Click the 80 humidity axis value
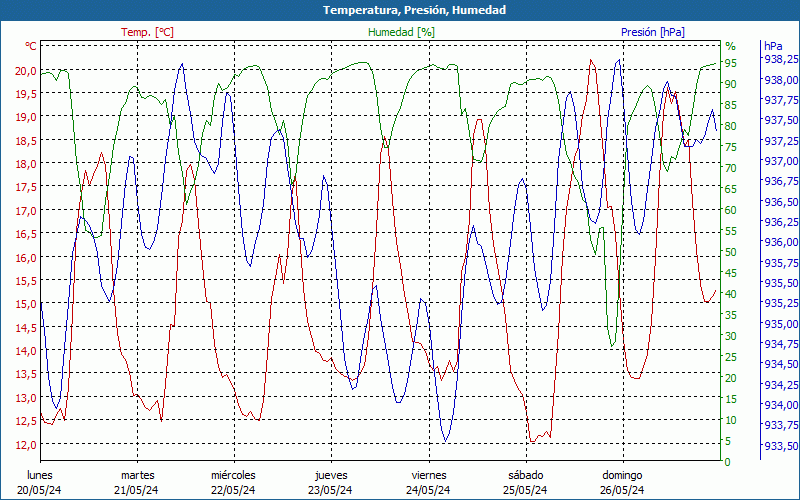This screenshot has height=500, width=800. [731, 126]
